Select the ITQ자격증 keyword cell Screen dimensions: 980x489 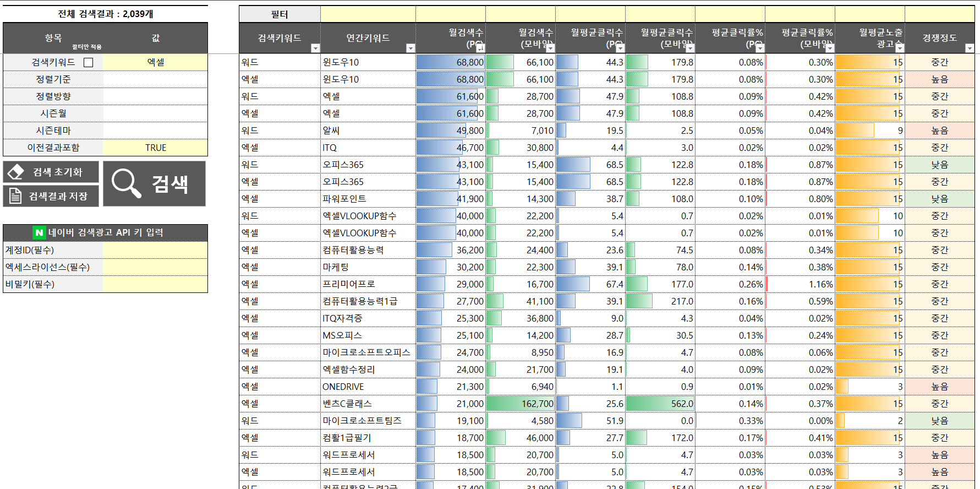[x=368, y=318]
